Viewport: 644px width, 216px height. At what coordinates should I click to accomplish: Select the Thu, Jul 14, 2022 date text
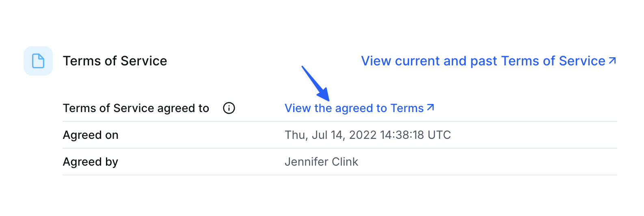(331, 135)
